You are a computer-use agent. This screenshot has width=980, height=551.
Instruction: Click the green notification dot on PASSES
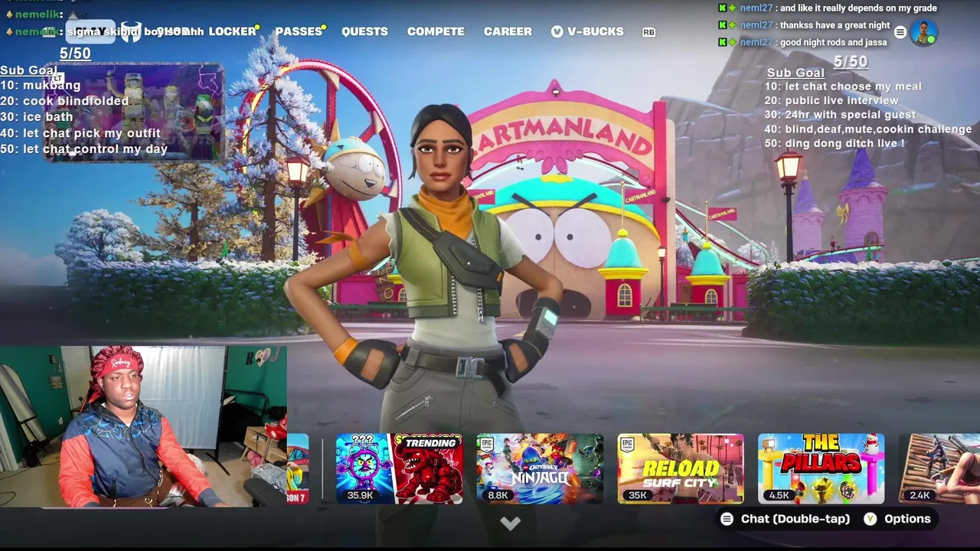[x=324, y=28]
